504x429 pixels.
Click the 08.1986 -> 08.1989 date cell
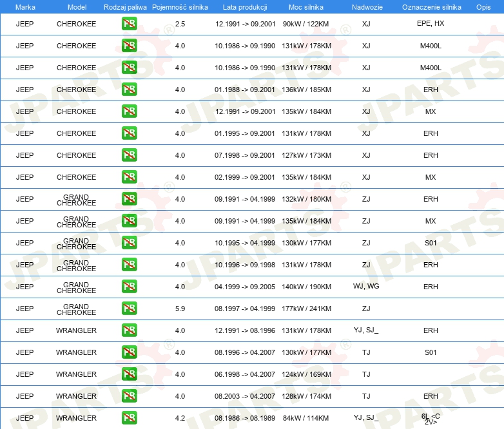(x=245, y=418)
